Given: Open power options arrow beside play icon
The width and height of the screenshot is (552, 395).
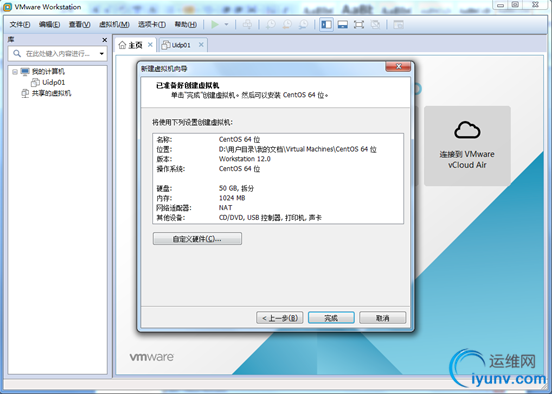Looking at the screenshot, I should click(x=226, y=24).
